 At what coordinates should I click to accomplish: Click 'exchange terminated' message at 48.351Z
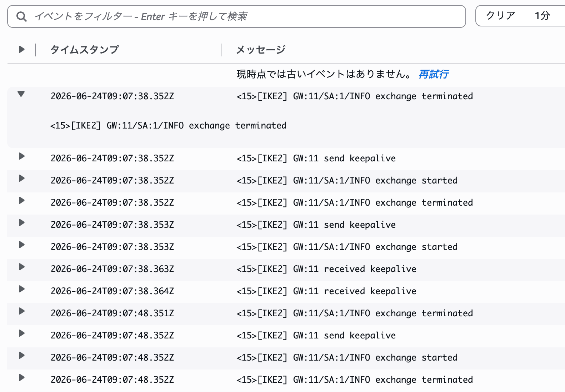[x=424, y=313]
